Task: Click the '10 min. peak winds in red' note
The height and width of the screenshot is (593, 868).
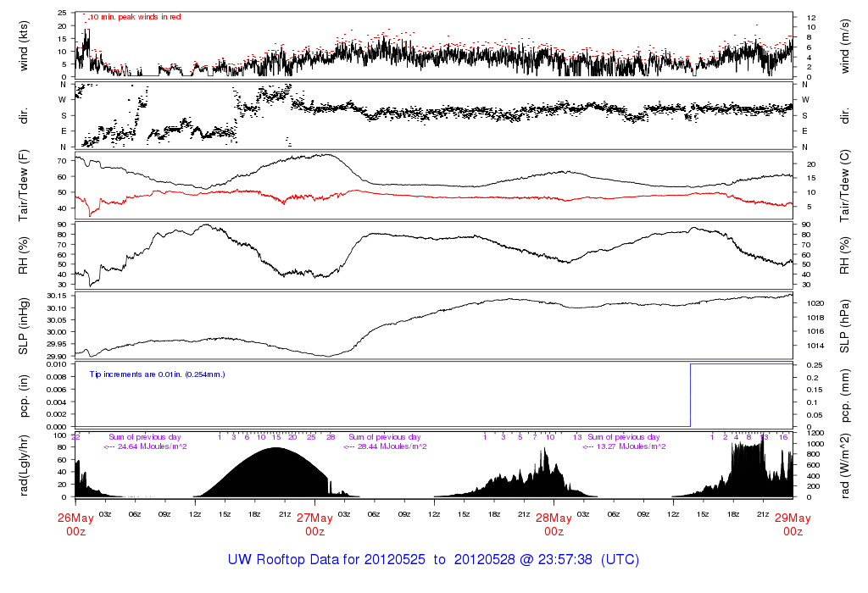Action: click(135, 17)
